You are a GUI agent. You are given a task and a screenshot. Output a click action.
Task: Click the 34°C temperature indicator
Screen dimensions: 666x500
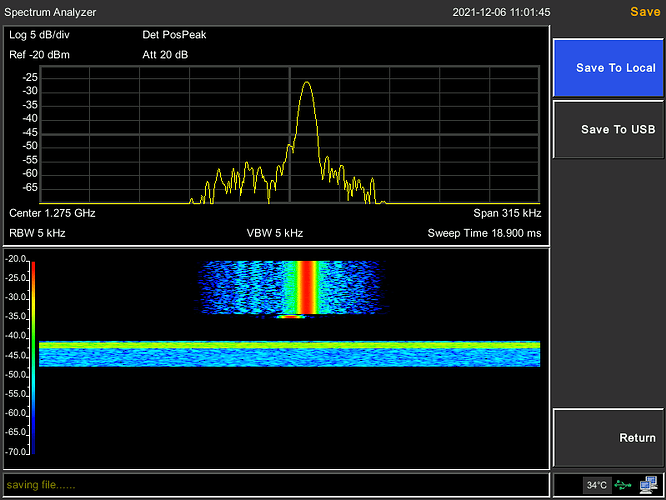596,485
